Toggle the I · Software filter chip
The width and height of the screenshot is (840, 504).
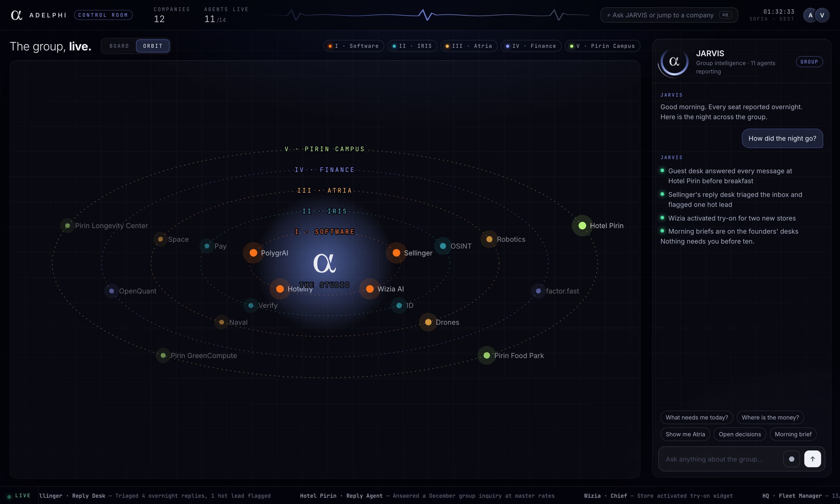353,46
